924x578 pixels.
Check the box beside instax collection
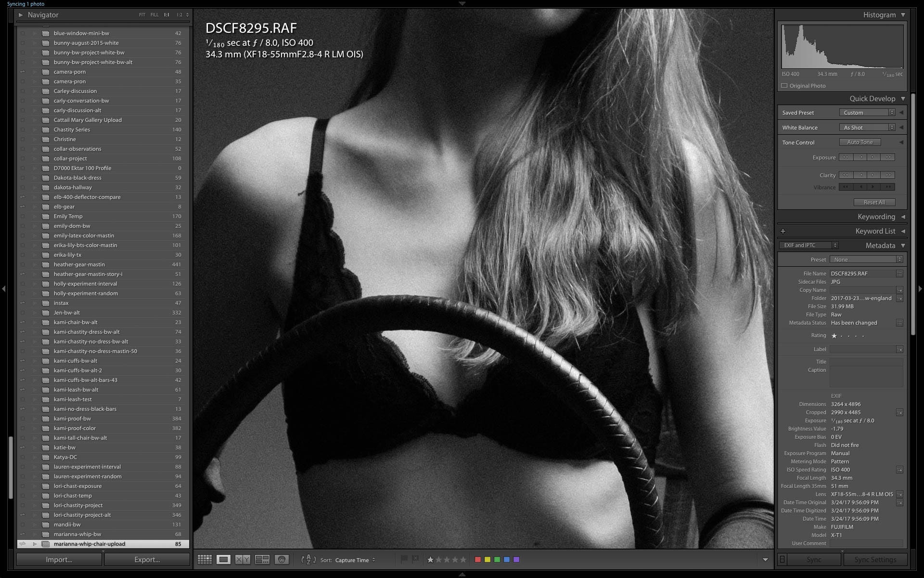22,303
